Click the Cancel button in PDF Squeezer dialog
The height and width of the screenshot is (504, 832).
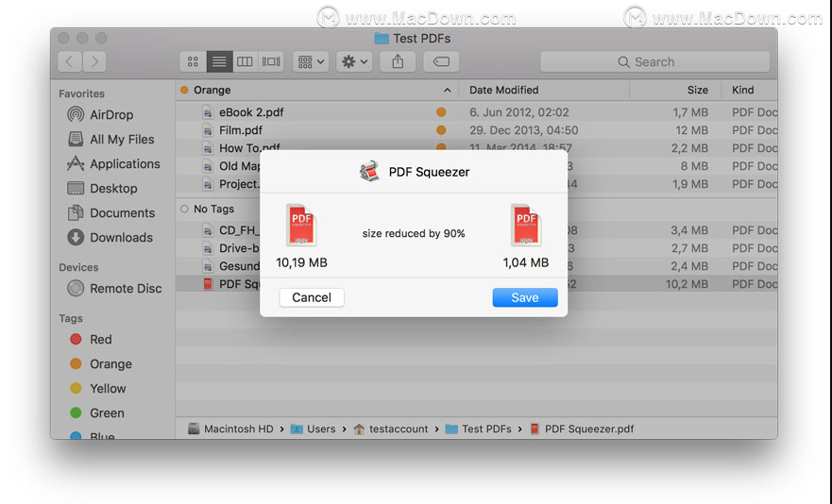click(x=312, y=297)
